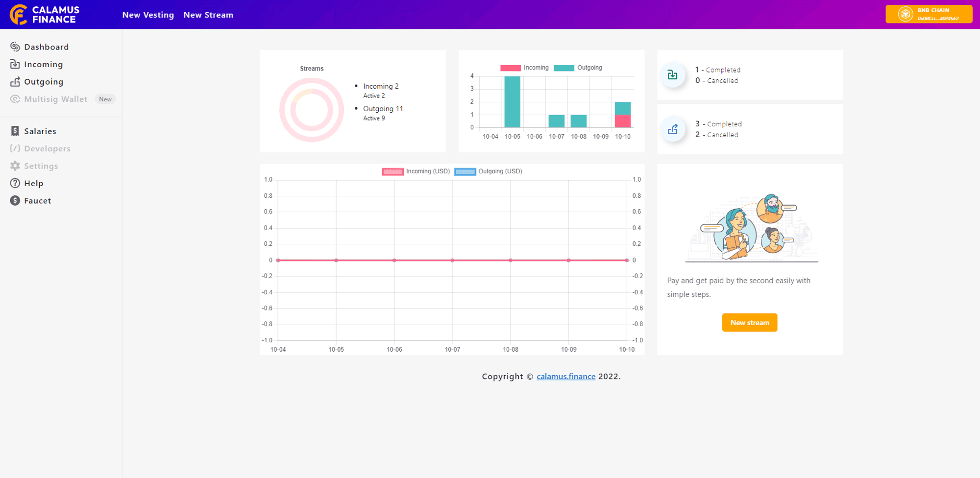Click the Outgoing 11 streams label

coord(383,109)
